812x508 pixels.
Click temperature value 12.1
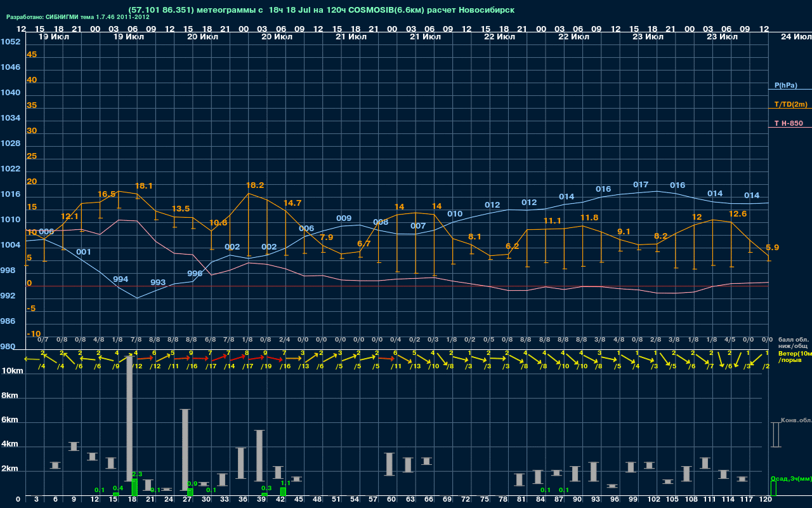coord(70,217)
